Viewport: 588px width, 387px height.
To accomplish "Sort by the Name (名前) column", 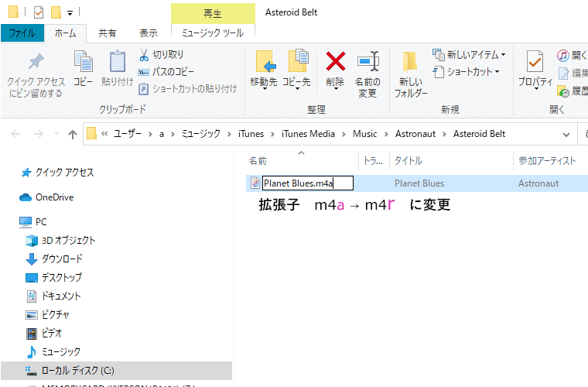I will [x=258, y=161].
